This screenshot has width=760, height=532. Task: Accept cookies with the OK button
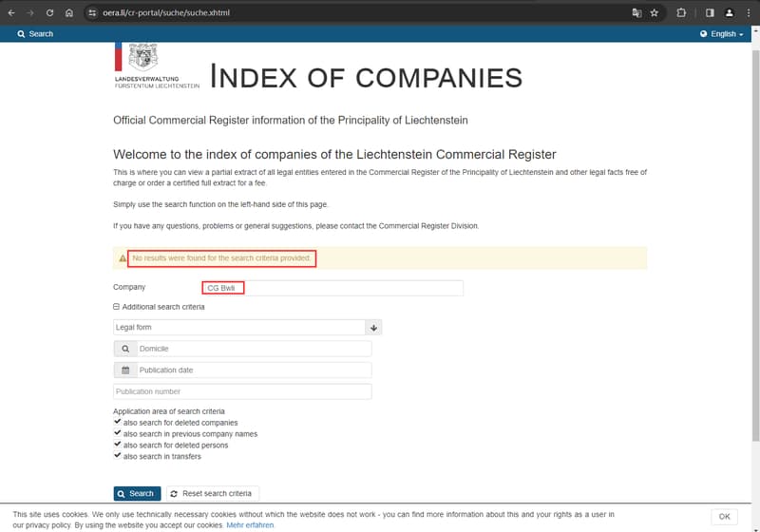(724, 517)
